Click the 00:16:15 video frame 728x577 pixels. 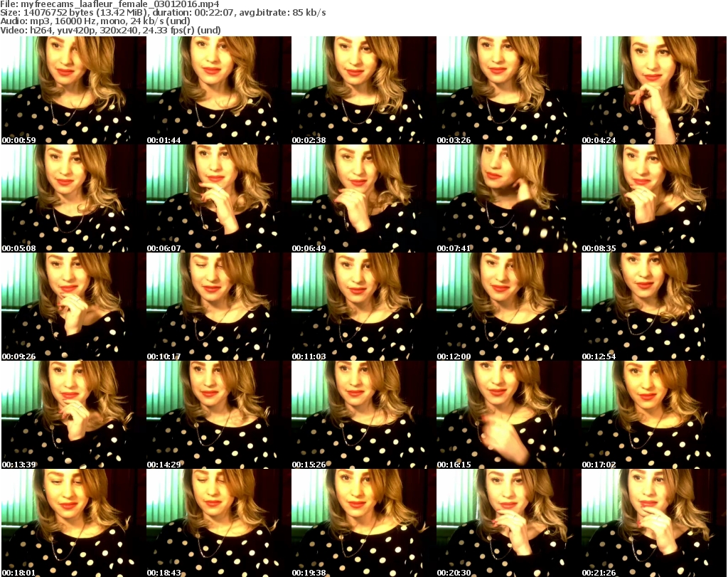tap(509, 415)
